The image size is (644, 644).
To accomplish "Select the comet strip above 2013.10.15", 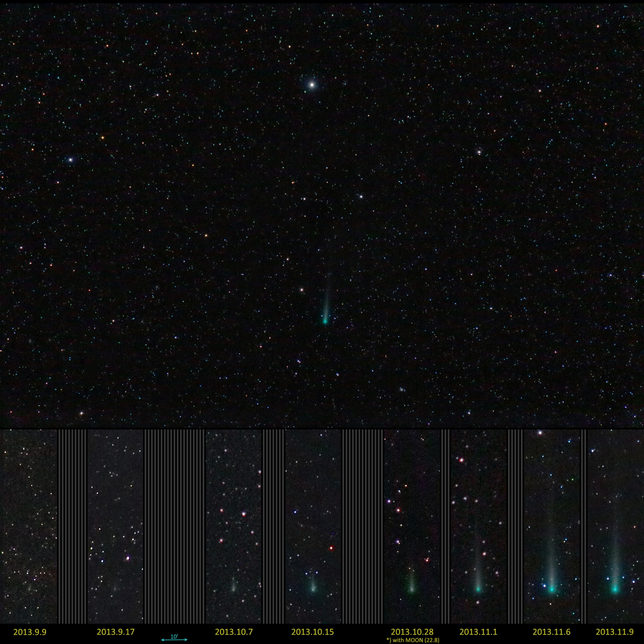I will [313, 526].
